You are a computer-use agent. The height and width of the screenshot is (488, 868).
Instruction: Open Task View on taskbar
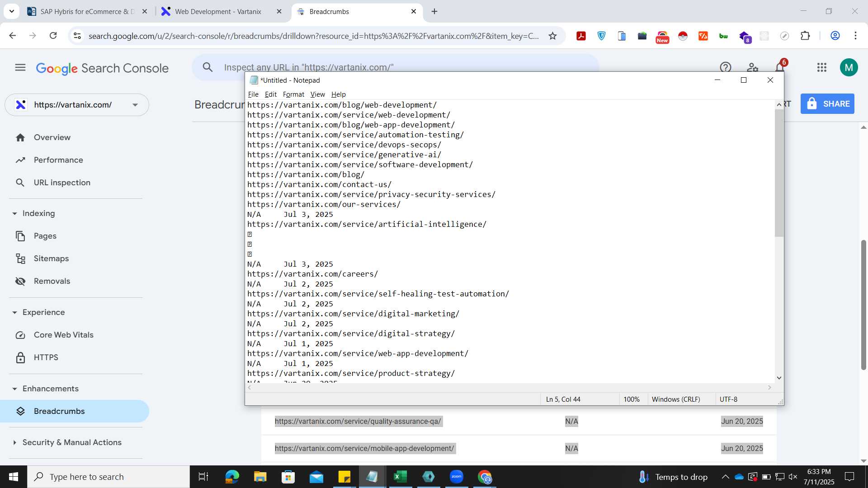[203, 477]
